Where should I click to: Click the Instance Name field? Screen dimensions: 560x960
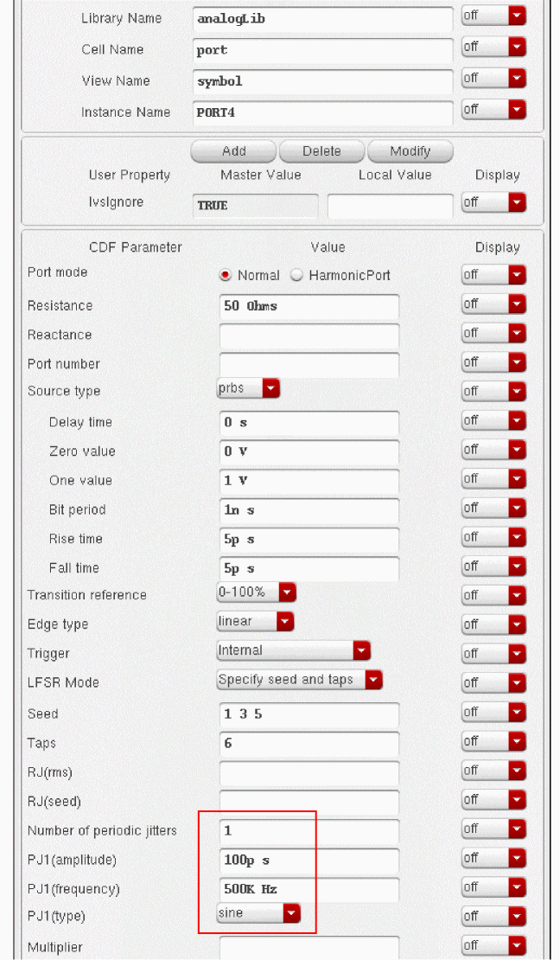tap(323, 112)
